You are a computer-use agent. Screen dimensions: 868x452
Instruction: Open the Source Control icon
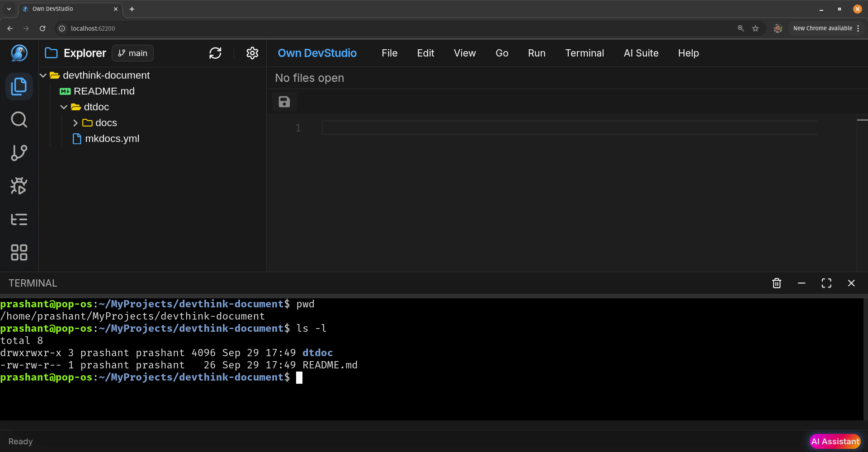(x=19, y=153)
